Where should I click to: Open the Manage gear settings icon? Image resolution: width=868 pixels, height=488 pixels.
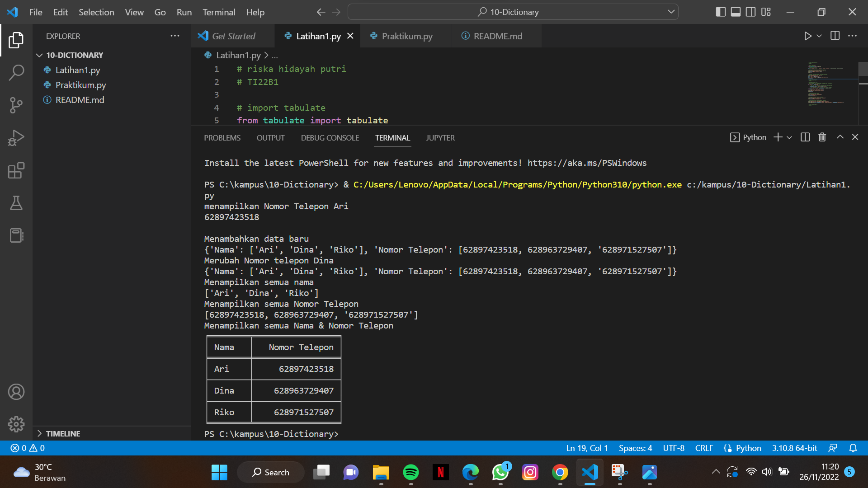pyautogui.click(x=16, y=424)
